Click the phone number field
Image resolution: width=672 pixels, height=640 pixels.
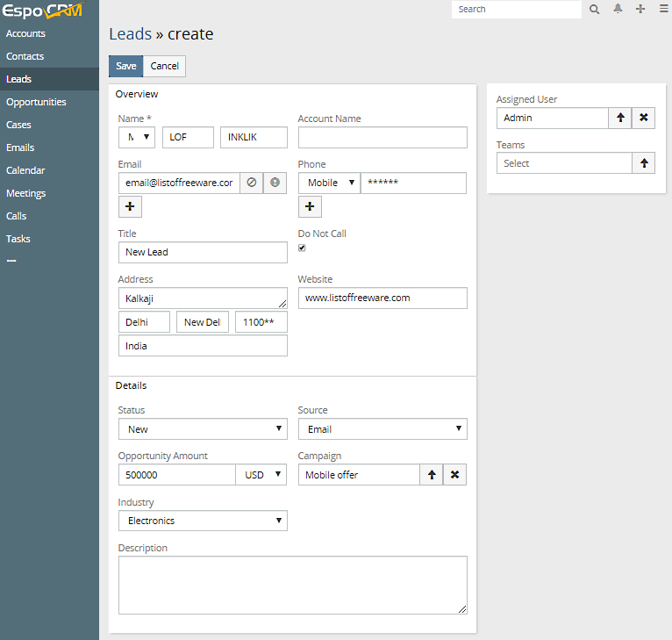pyautogui.click(x=413, y=183)
